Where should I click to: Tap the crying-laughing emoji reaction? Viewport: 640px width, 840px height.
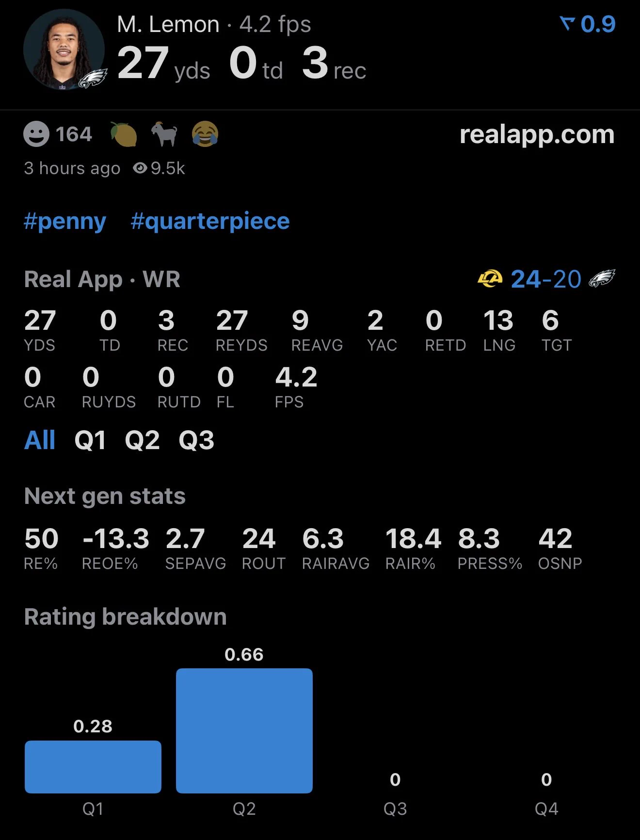(205, 134)
